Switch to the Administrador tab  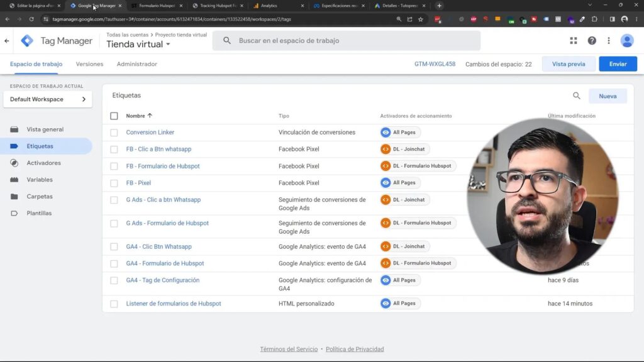coord(136,64)
